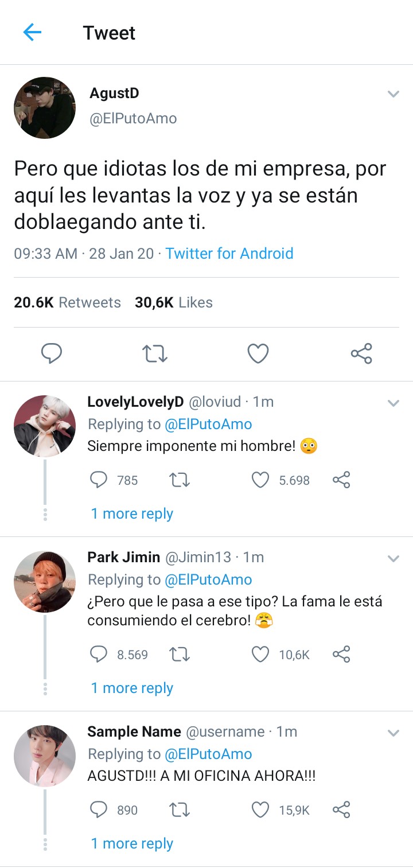
Task: Open dropdown menu on AgustD's tweet
Action: coord(393,94)
